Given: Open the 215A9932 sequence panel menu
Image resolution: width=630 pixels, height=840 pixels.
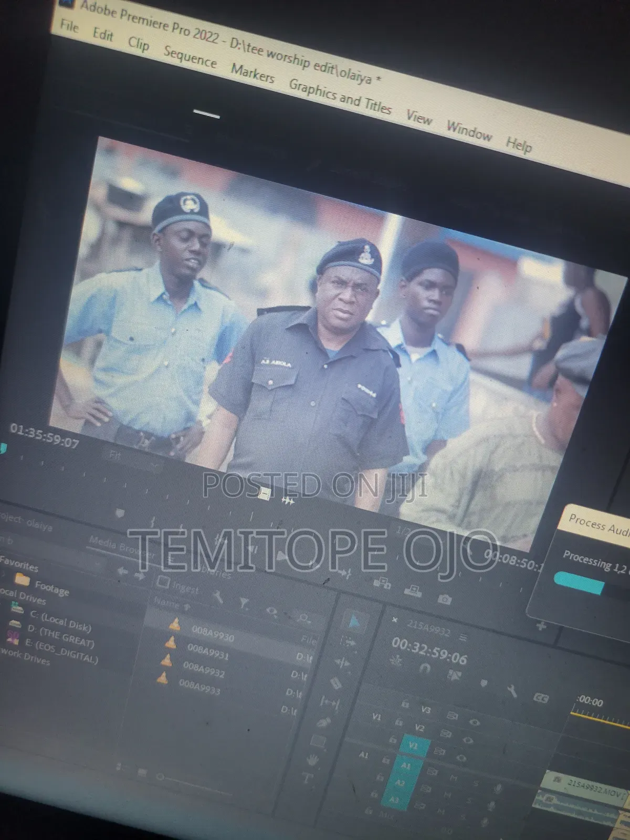Looking at the screenshot, I should pos(463,637).
